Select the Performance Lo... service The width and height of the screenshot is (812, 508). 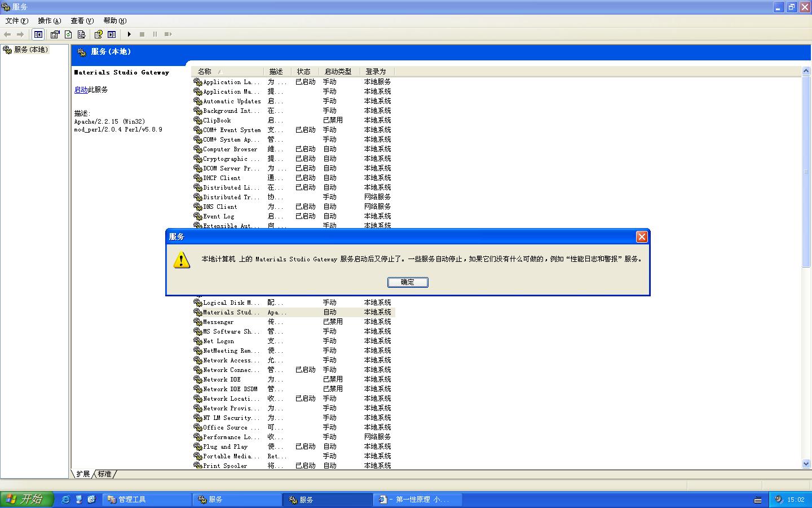click(x=294, y=437)
